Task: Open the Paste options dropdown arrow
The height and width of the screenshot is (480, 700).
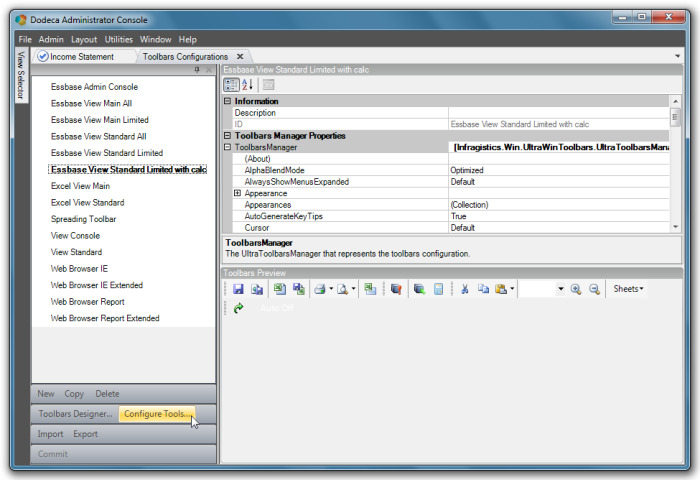Action: [512, 288]
